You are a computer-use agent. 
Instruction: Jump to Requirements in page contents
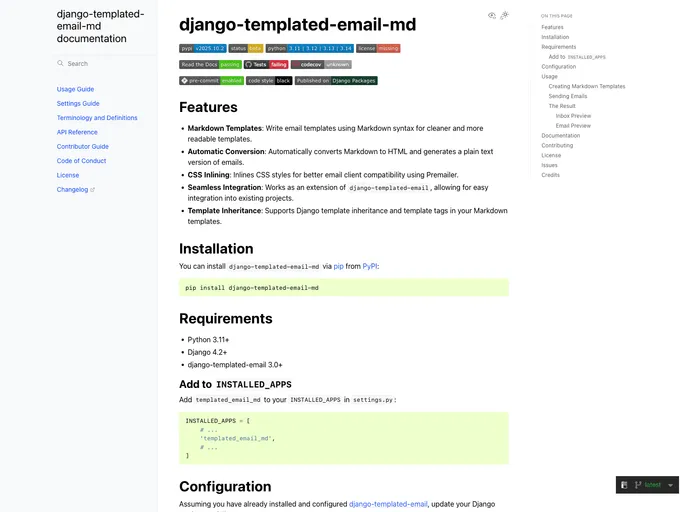point(559,47)
